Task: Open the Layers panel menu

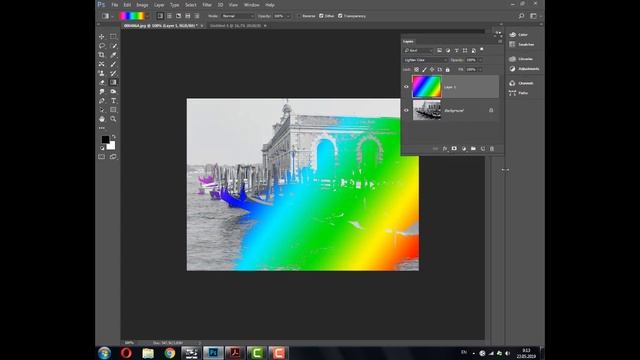Action: point(500,41)
